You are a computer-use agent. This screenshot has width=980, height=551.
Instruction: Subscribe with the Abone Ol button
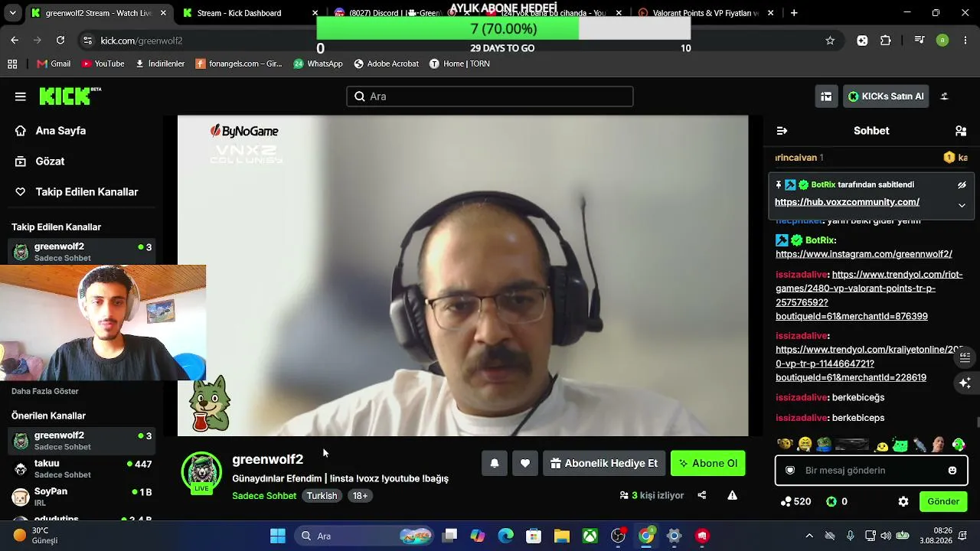click(x=708, y=463)
